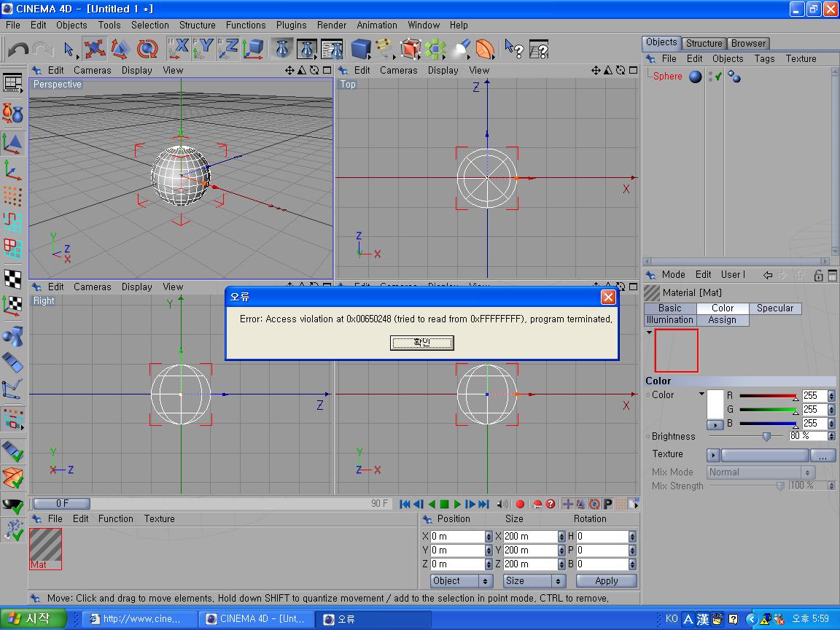The height and width of the screenshot is (630, 840).
Task: Toggle the Sphere green check enable
Action: coord(718,77)
